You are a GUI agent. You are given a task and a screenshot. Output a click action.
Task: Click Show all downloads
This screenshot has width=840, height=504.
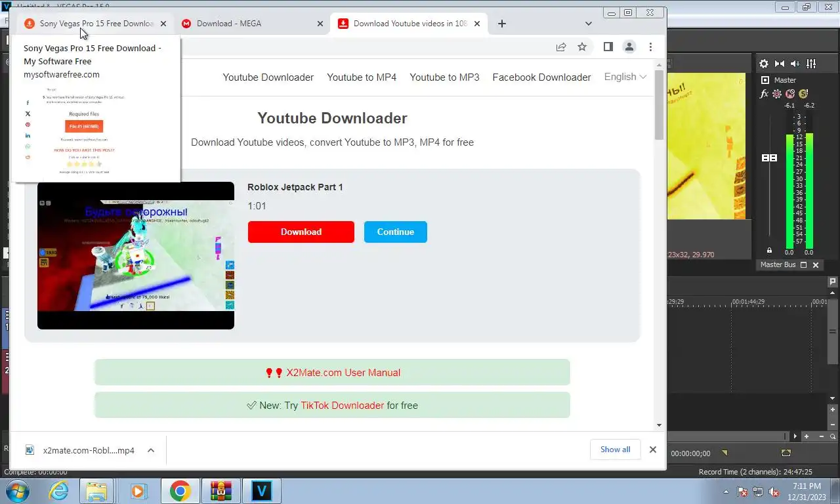tap(616, 450)
